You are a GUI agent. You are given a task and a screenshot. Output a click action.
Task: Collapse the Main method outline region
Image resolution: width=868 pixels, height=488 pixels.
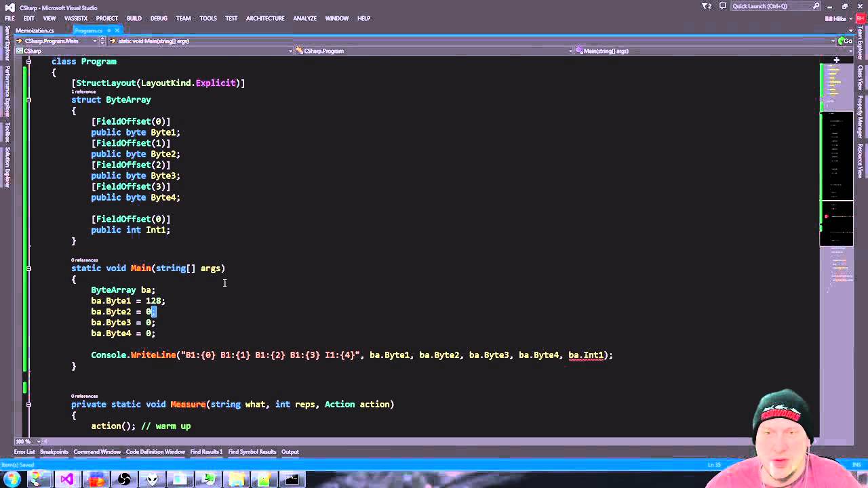click(x=28, y=268)
